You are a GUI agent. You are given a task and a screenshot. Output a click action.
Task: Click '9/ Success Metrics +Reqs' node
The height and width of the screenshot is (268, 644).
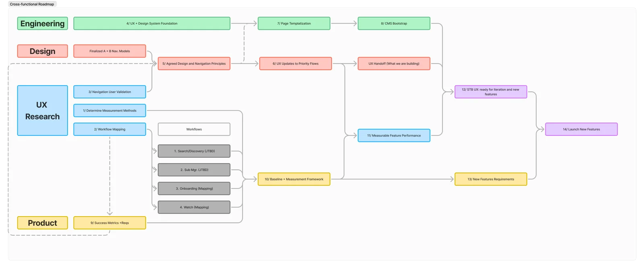pyautogui.click(x=109, y=223)
